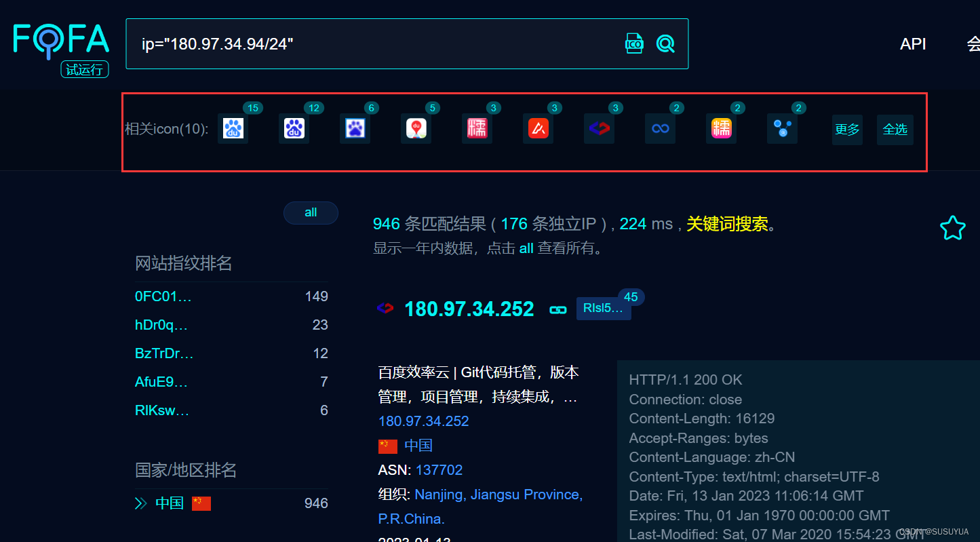Open the API menu
This screenshot has height=542, width=980.
click(x=913, y=44)
